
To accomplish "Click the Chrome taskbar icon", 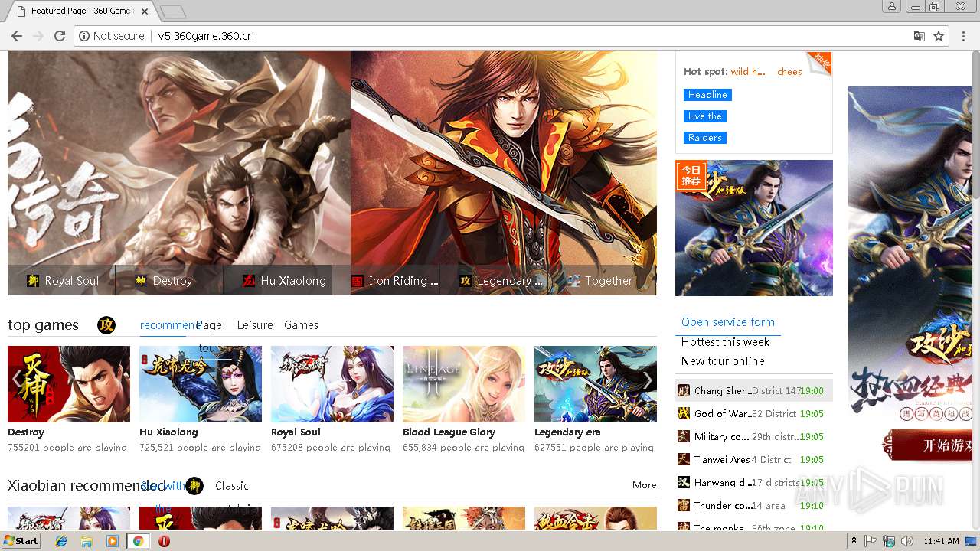I will 138,541.
